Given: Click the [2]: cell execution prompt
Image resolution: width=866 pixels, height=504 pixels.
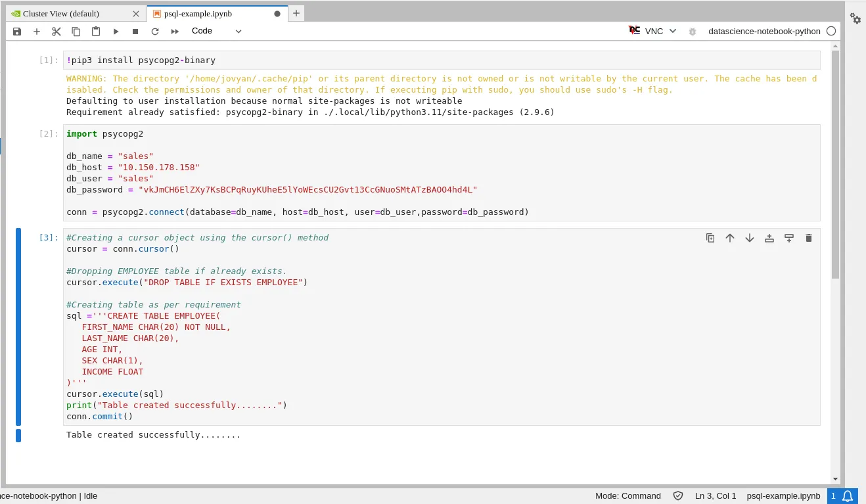Looking at the screenshot, I should pos(49,134).
